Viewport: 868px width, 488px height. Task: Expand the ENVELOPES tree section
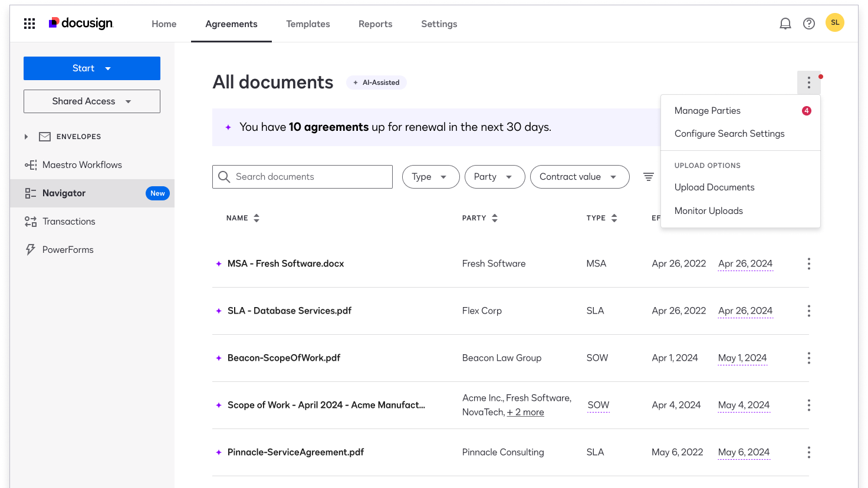(26, 137)
